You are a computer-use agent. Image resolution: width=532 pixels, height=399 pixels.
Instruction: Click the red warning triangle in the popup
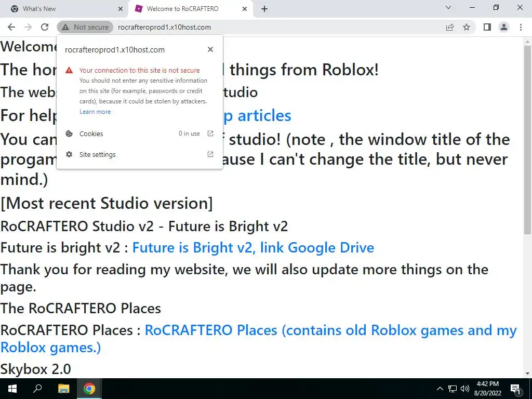click(x=69, y=70)
